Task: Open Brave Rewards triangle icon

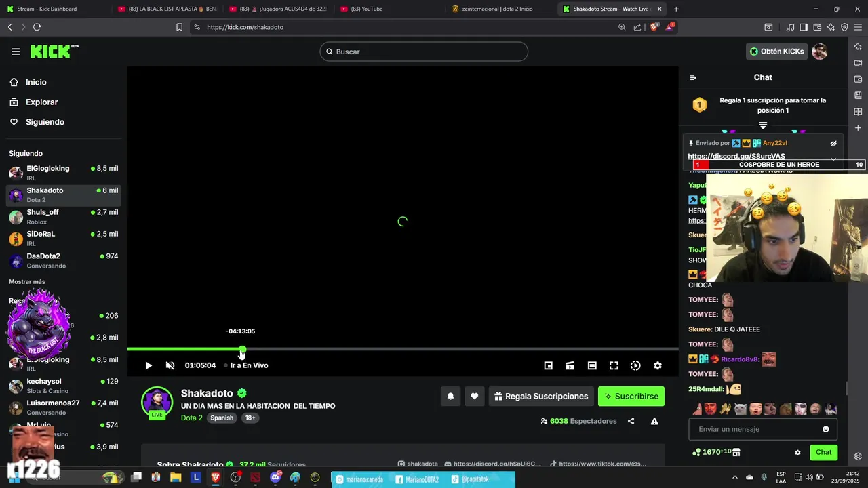Action: (670, 27)
